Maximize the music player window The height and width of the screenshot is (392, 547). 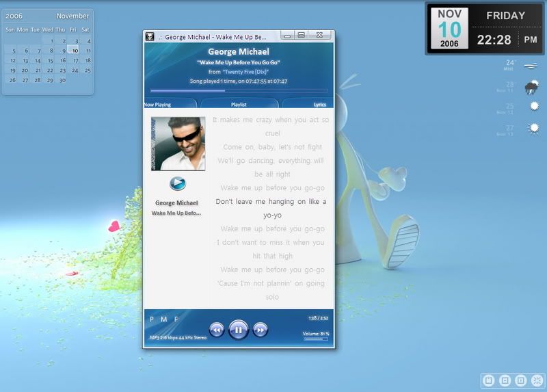tap(302, 36)
